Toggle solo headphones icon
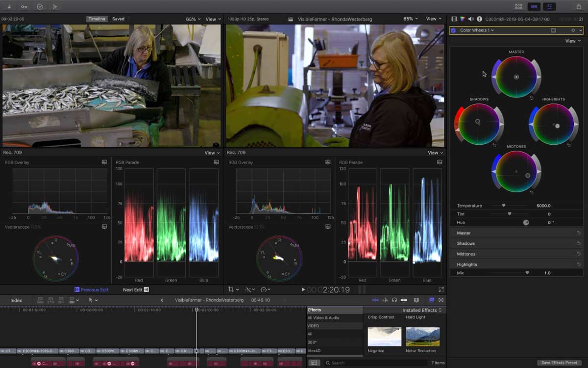The height and width of the screenshot is (368, 588). coord(394,300)
